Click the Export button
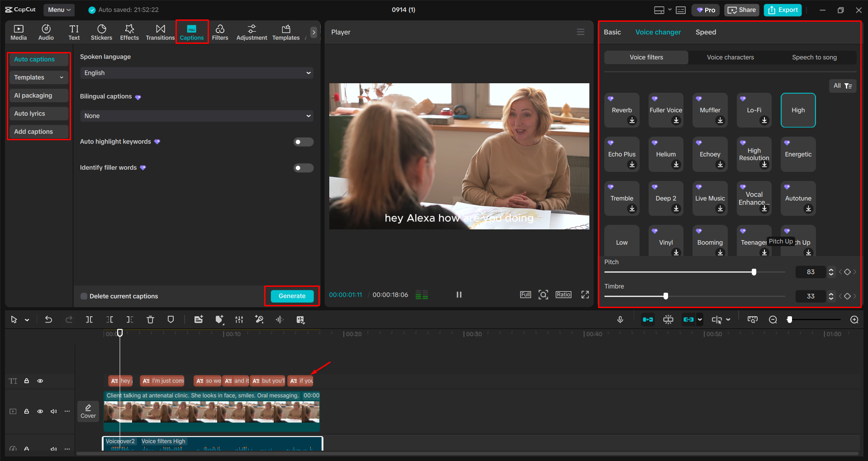Screen dimensions: 868x461 pos(782,10)
